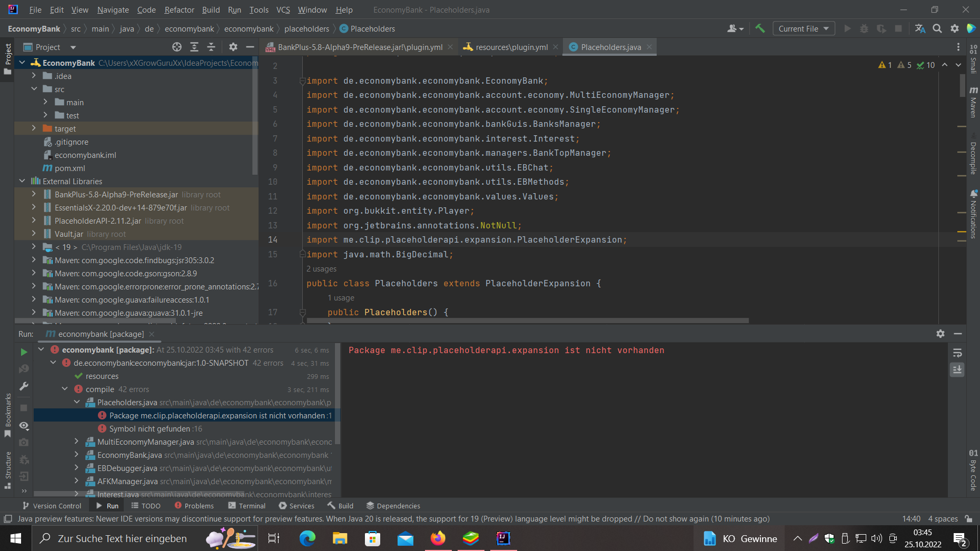The image size is (980, 551).
Task: Open the Notifications side panel
Action: point(973,214)
